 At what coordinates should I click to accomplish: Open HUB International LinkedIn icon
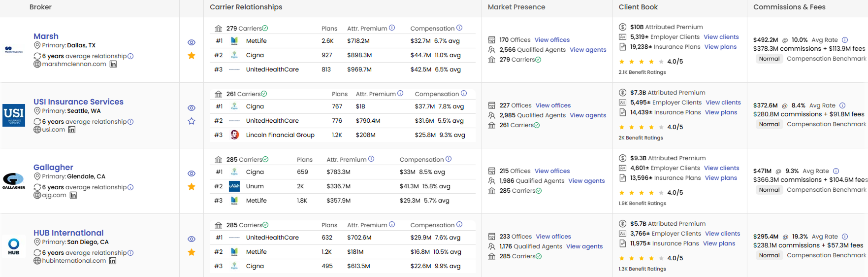pos(113,261)
